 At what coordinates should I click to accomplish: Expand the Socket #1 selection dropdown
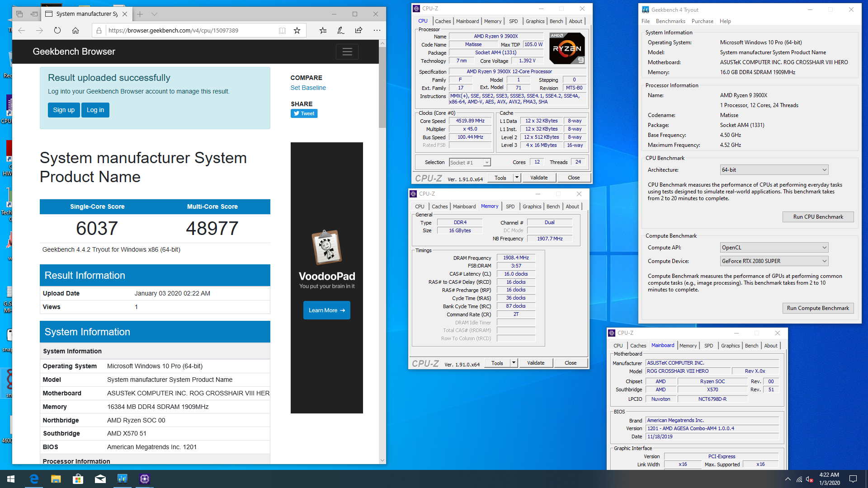point(487,162)
